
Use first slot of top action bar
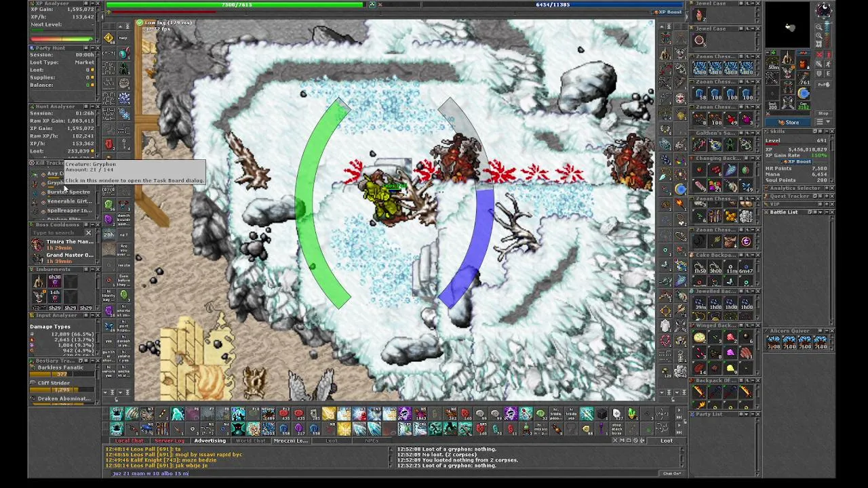click(x=117, y=413)
